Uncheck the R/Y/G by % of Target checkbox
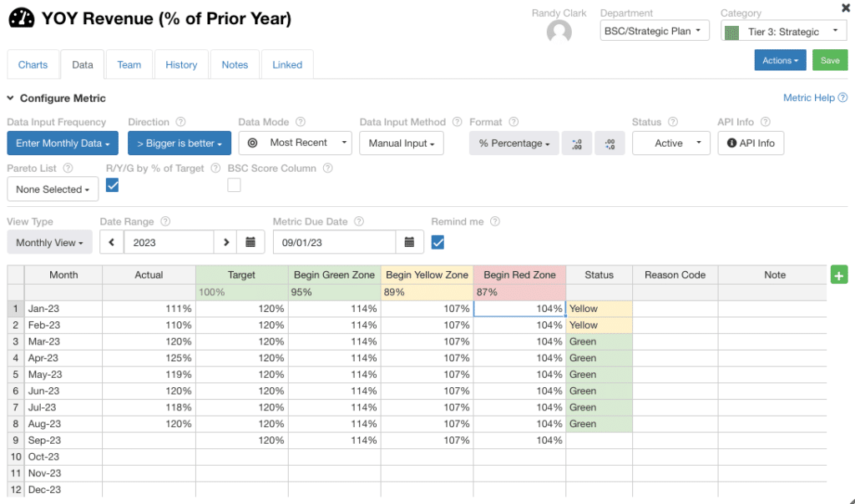 (x=113, y=185)
